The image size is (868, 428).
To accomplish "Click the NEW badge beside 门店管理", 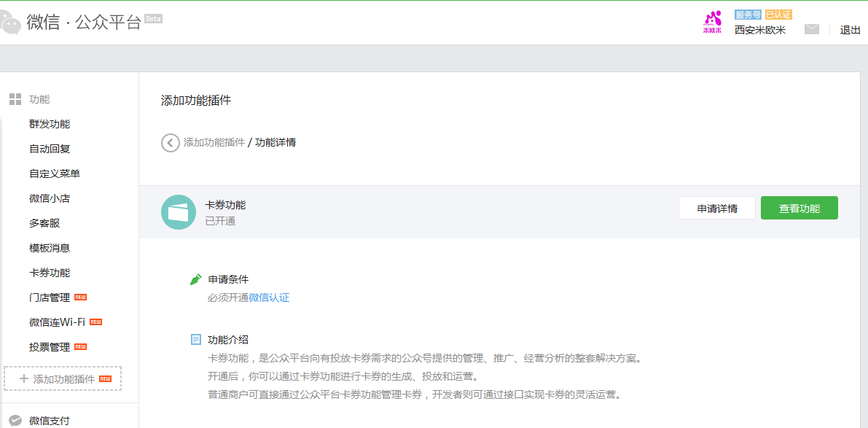I will (x=80, y=297).
